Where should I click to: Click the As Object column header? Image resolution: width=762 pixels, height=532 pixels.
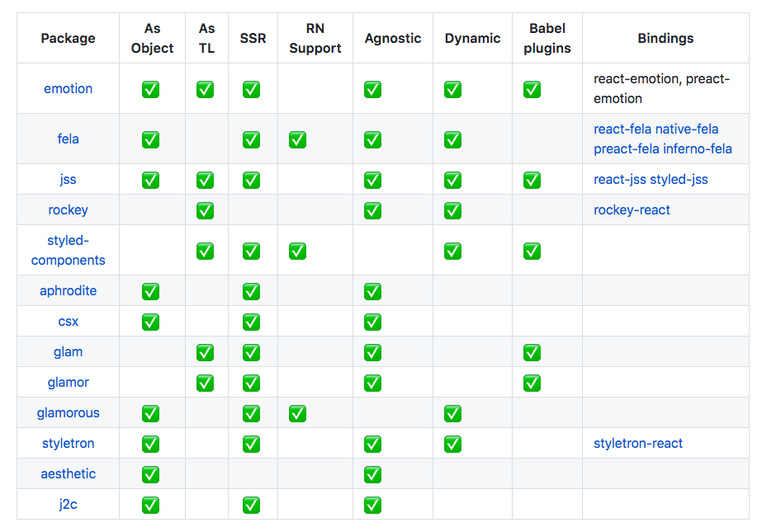tap(152, 38)
